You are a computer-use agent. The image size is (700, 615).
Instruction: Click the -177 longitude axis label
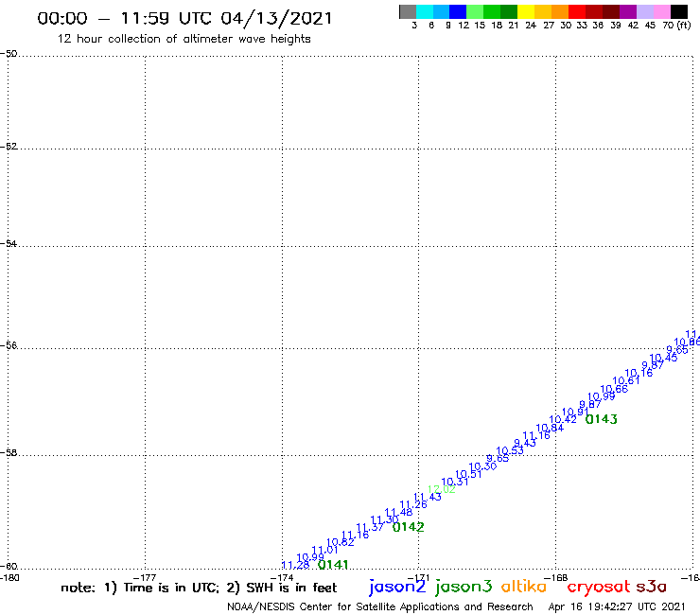click(x=145, y=577)
